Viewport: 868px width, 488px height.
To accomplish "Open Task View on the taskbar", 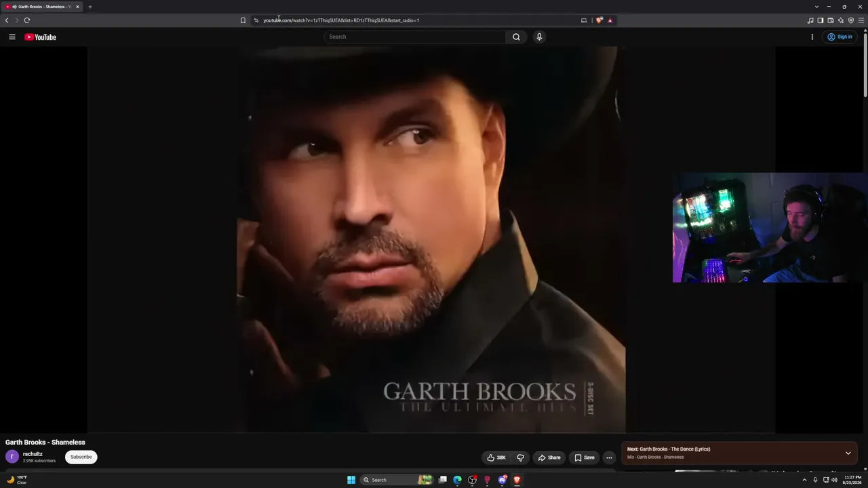I will click(x=443, y=480).
